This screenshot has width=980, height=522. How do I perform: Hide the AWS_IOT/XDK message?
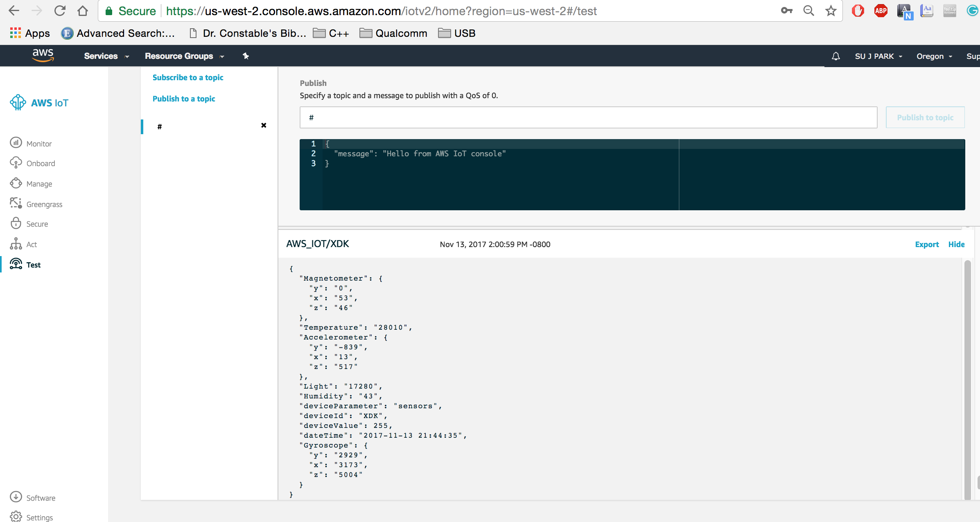[x=956, y=244]
